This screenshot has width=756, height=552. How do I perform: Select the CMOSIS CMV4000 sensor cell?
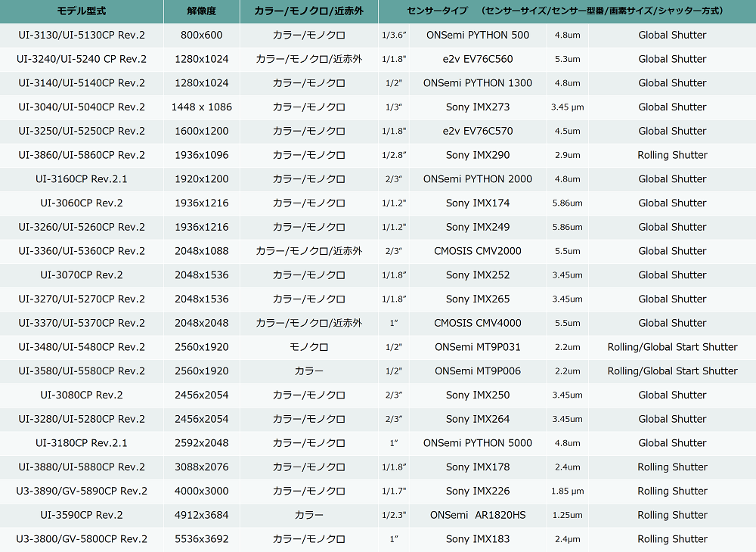[478, 323]
